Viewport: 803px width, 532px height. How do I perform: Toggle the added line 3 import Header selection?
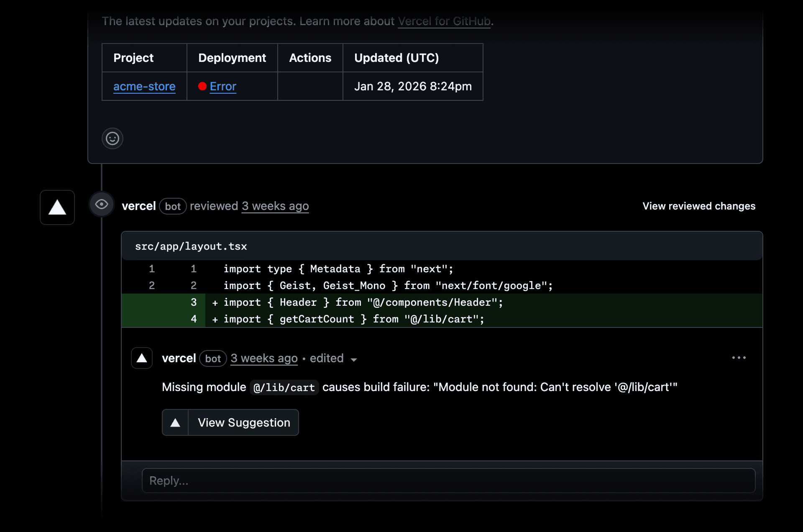pyautogui.click(x=194, y=302)
